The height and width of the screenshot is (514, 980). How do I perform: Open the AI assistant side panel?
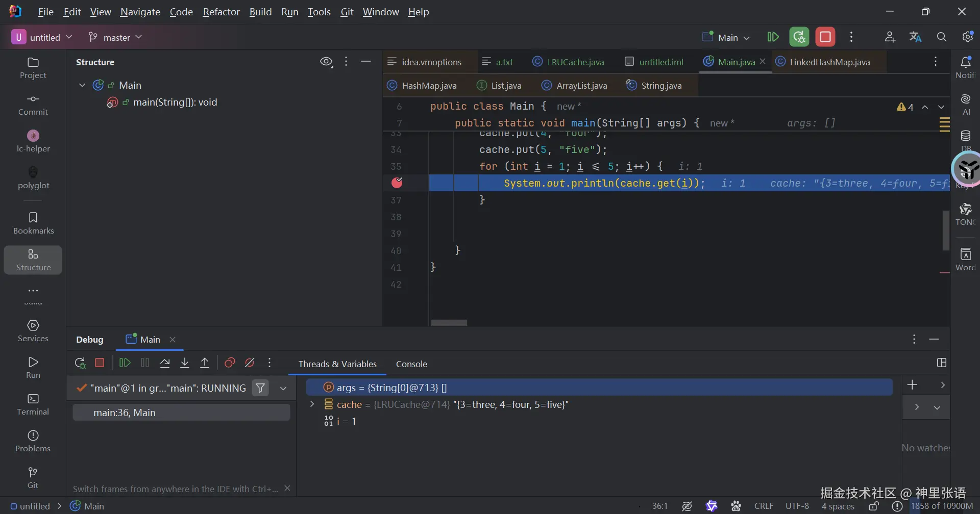point(965,104)
